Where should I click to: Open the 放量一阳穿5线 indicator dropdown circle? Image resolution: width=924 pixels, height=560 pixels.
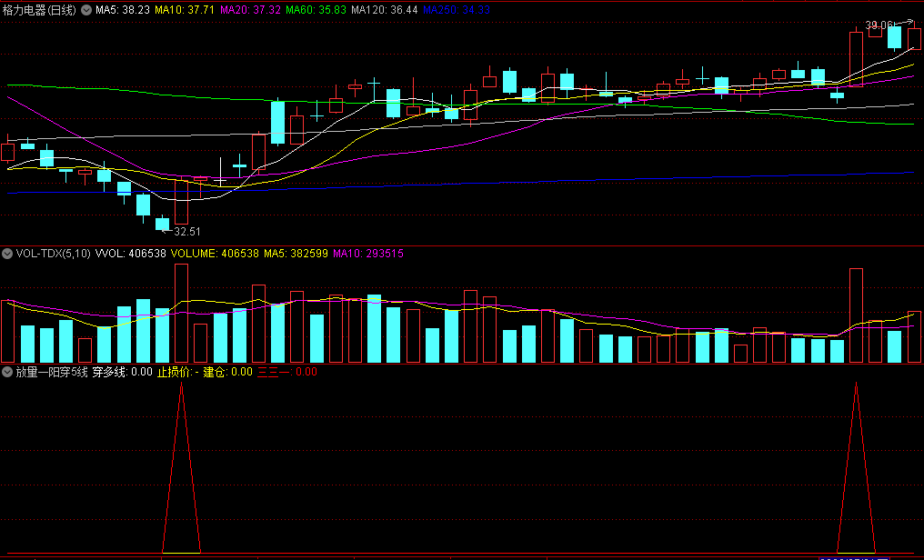7,372
